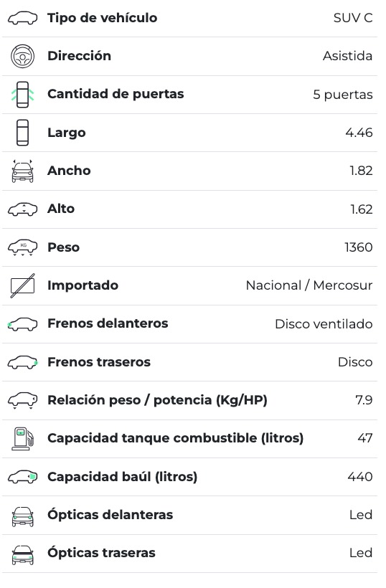Click the fuel pump icon
This screenshot has width=386, height=588.
pos(22,438)
